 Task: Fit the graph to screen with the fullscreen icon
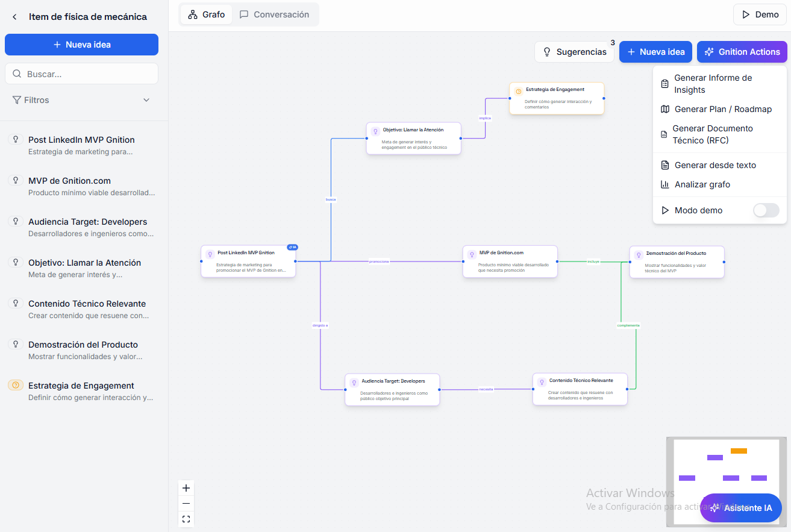[x=186, y=519]
